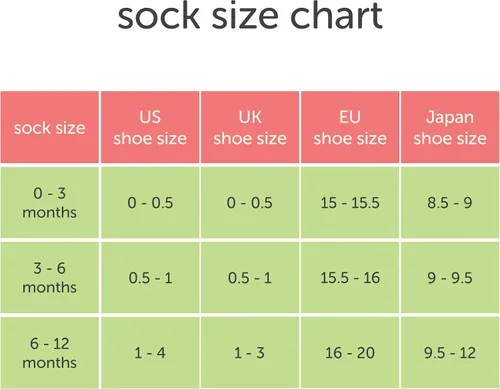Viewport: 500px width, 389px height.
Task: Select the UK 0.5 - 1 cell
Action: click(x=250, y=277)
